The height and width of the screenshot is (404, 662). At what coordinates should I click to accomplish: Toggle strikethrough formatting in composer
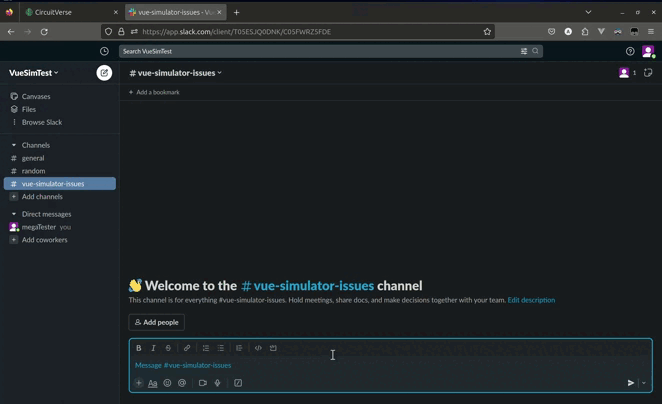tap(168, 348)
